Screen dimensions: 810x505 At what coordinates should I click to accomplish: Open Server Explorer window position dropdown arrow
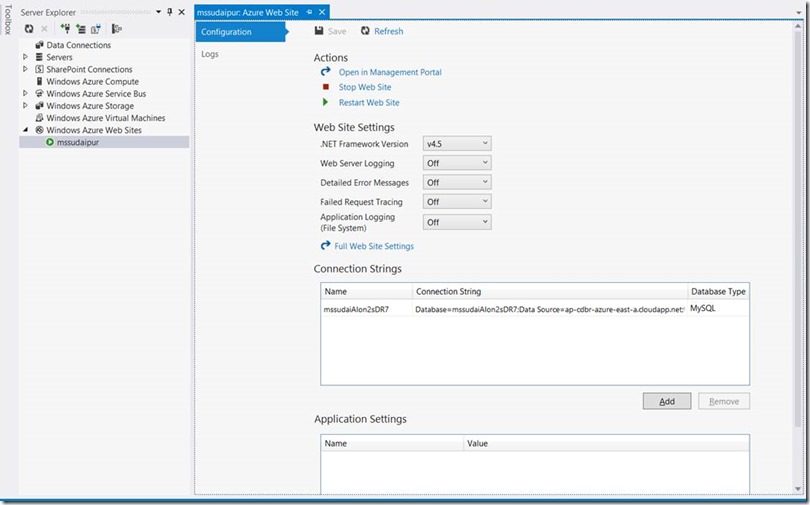[158, 12]
